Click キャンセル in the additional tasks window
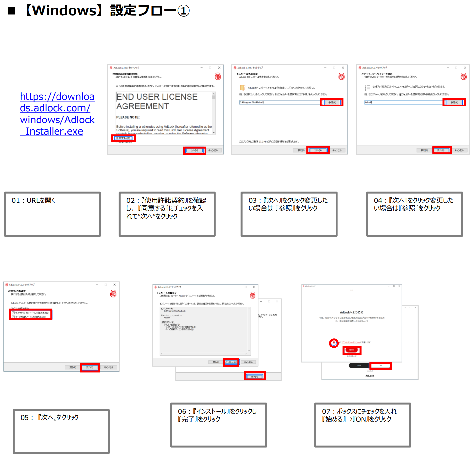The width and height of the screenshot is (476, 468). click(x=108, y=367)
